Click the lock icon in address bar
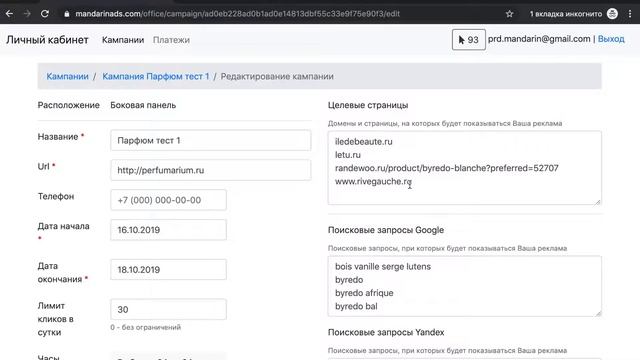This screenshot has height=360, width=640. (x=67, y=14)
